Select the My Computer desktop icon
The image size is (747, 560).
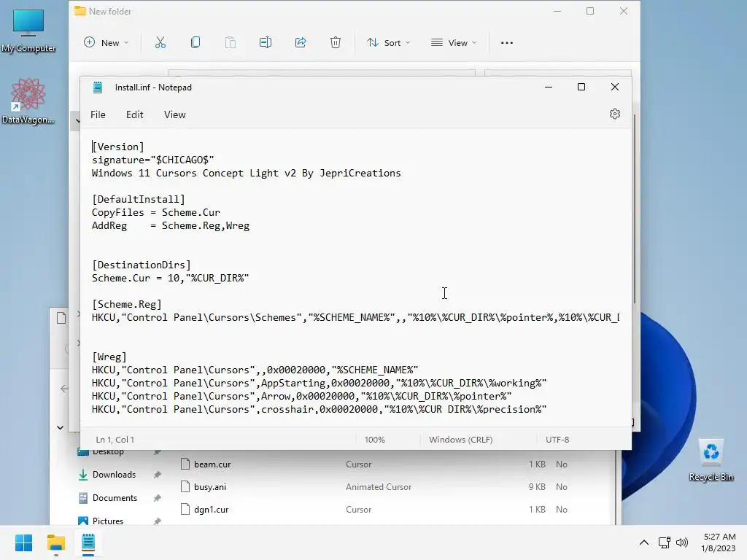[28, 31]
